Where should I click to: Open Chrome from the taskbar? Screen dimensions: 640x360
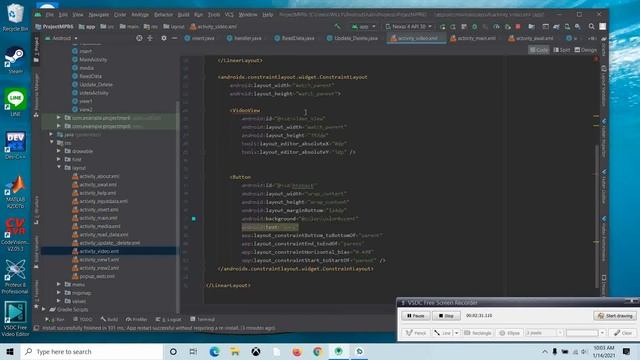pyautogui.click(x=318, y=351)
